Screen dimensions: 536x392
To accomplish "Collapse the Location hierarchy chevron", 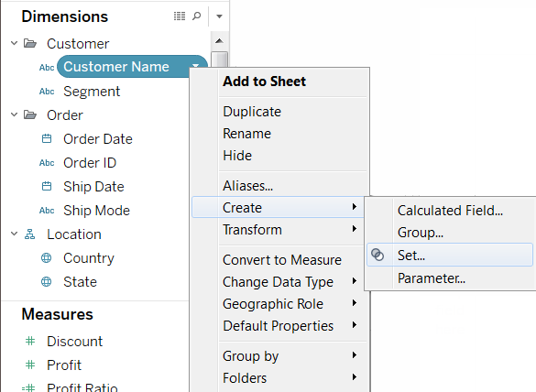I will (x=14, y=234).
